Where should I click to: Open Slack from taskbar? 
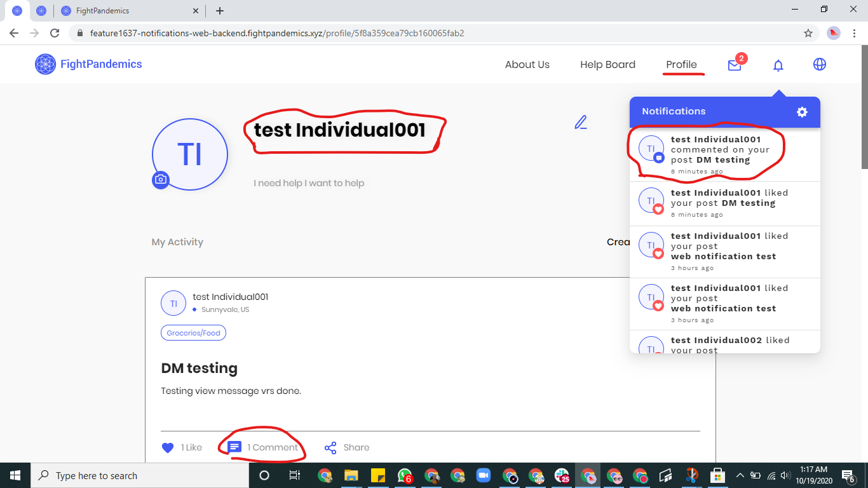pos(562,475)
